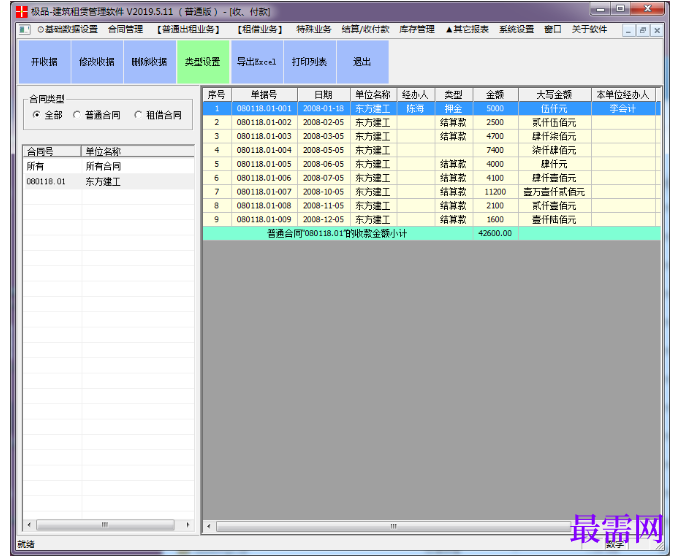Click the 壹万壹仟贰佰元 cell
The image size is (682, 560).
pos(554,192)
